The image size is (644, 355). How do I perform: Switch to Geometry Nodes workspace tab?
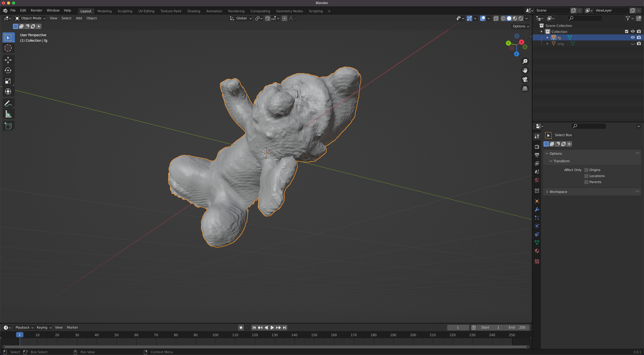click(290, 11)
